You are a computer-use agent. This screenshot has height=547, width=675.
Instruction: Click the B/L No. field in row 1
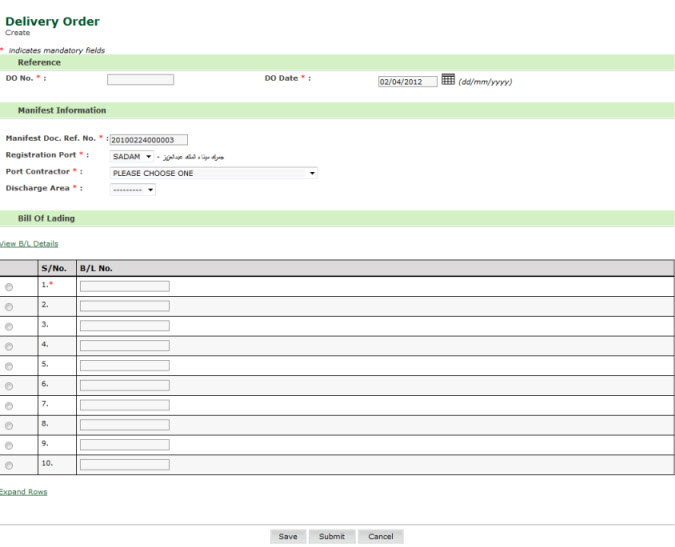(125, 286)
